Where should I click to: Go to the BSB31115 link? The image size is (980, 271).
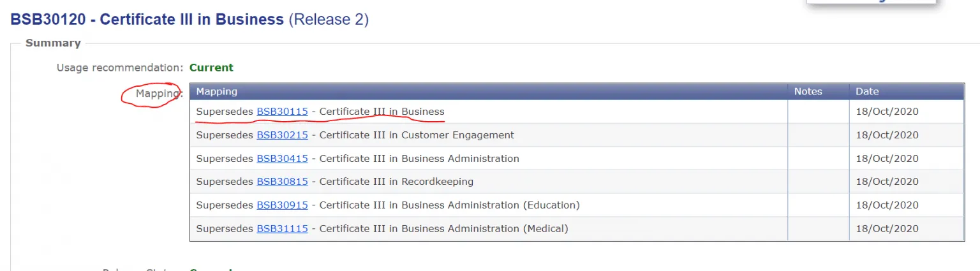click(282, 228)
